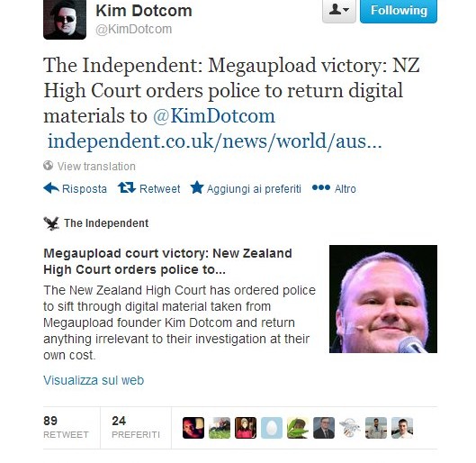Click the reply arrow icon

tap(51, 188)
